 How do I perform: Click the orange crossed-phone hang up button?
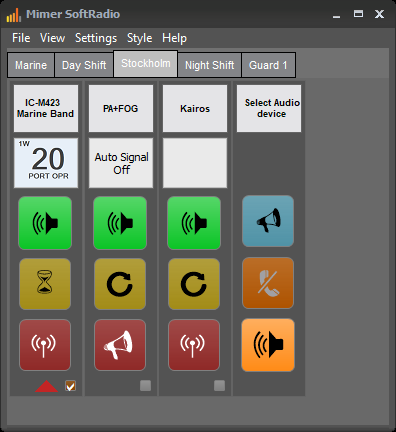click(x=268, y=283)
